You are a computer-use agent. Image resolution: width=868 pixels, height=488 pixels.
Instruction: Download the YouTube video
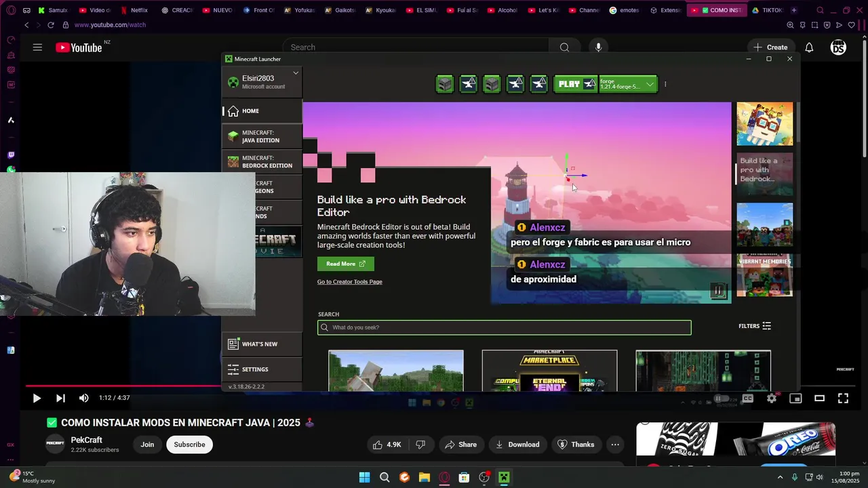pyautogui.click(x=517, y=445)
